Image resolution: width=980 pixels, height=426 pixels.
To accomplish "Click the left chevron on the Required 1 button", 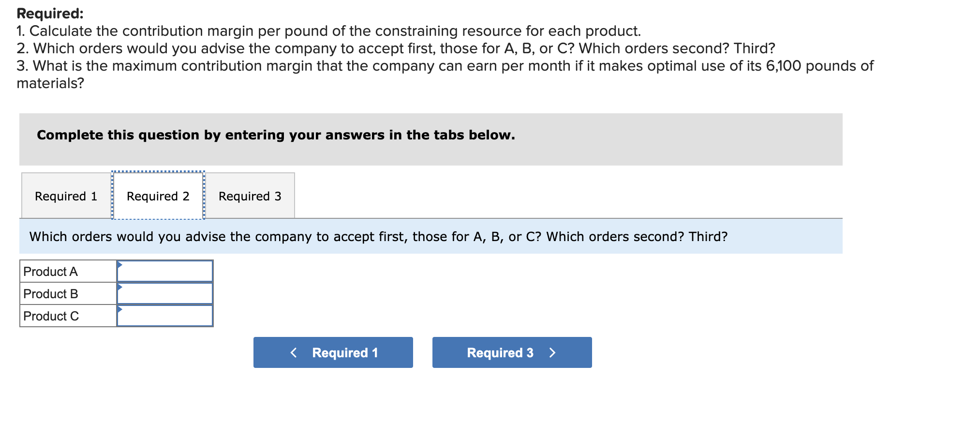I will point(293,352).
